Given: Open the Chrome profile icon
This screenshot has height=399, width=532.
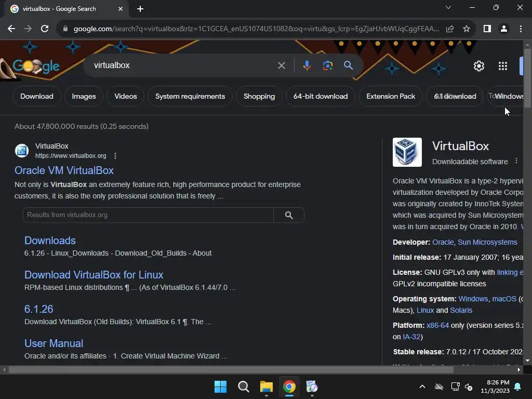Looking at the screenshot, I should (504, 29).
